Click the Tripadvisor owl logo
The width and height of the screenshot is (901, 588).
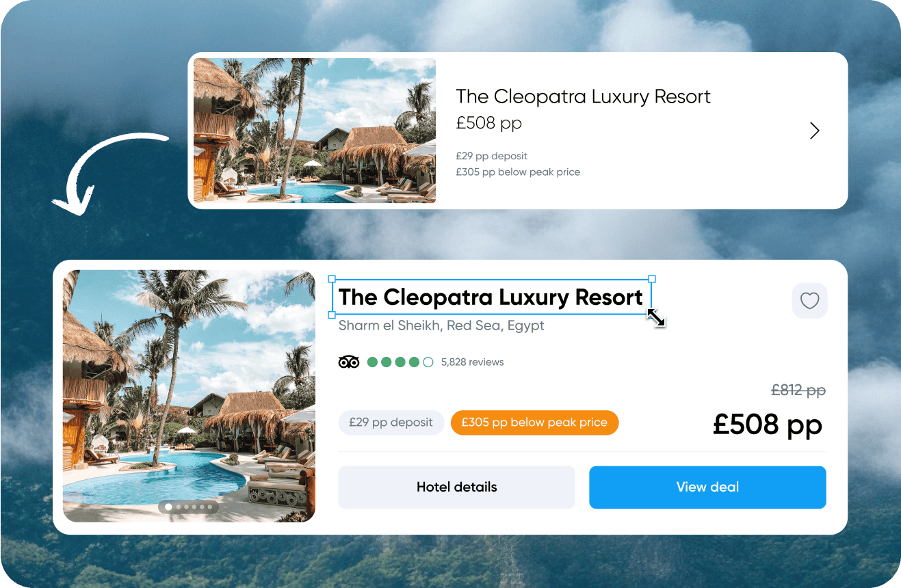click(x=349, y=362)
